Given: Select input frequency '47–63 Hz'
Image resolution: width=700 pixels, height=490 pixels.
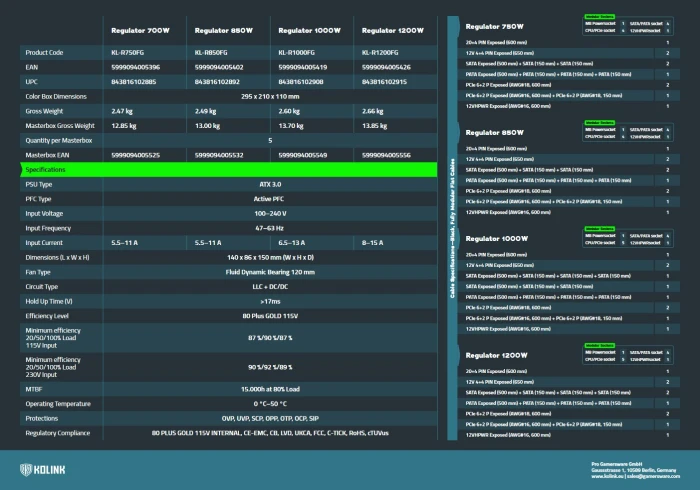Looking at the screenshot, I should click(269, 228).
